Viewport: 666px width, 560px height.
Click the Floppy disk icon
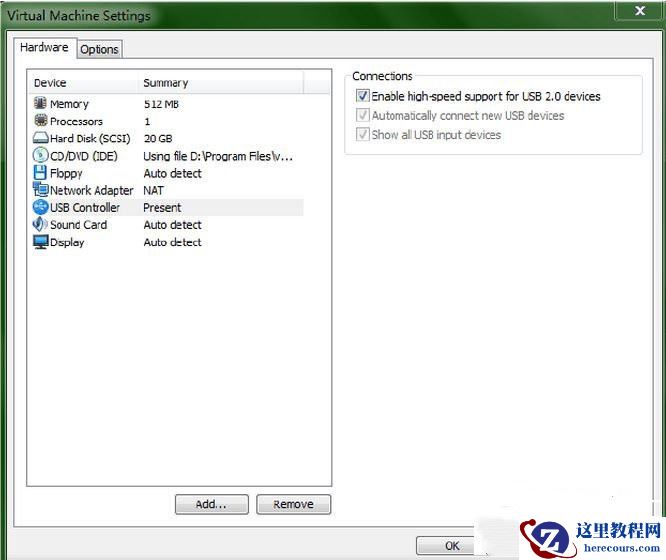[40, 173]
